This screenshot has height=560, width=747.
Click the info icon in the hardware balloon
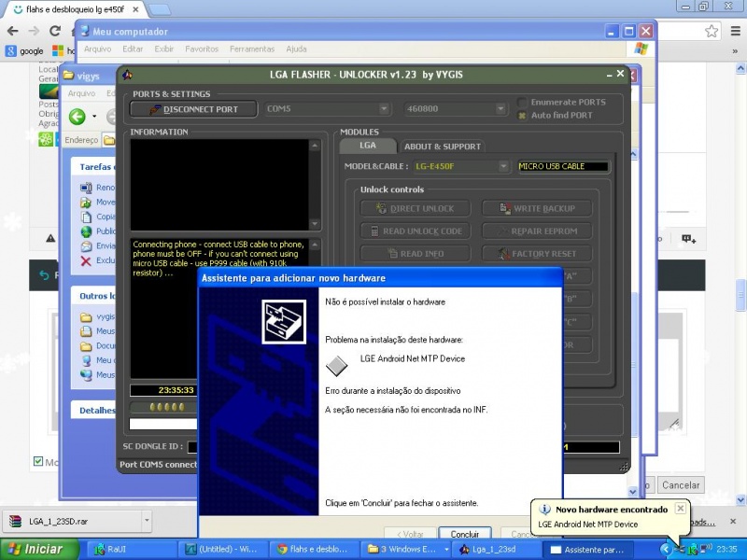click(544, 510)
